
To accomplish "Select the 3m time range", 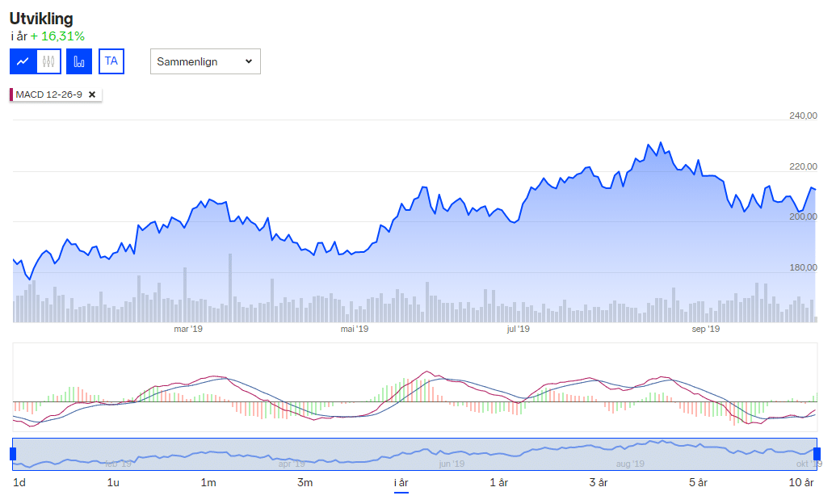I will click(x=305, y=483).
